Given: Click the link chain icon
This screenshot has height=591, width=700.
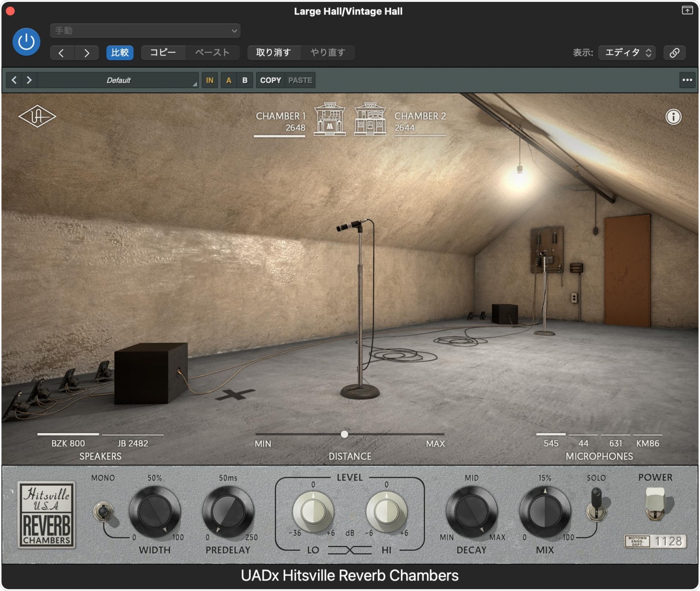Looking at the screenshot, I should point(674,53).
